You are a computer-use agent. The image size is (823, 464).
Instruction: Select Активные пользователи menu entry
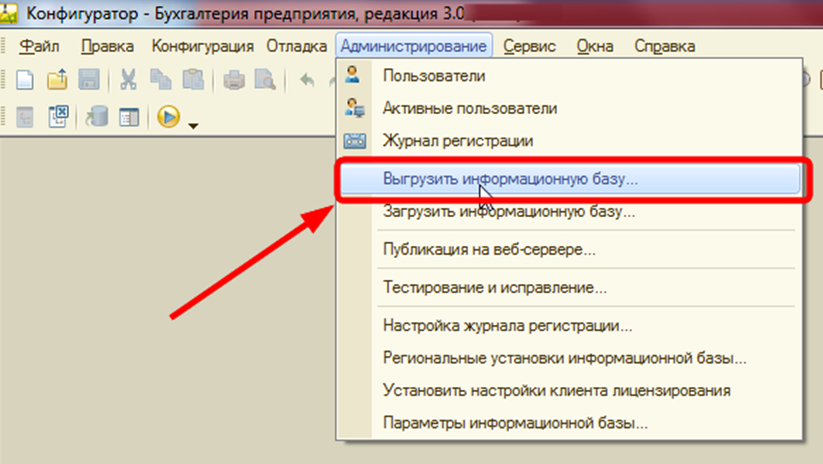569,108
